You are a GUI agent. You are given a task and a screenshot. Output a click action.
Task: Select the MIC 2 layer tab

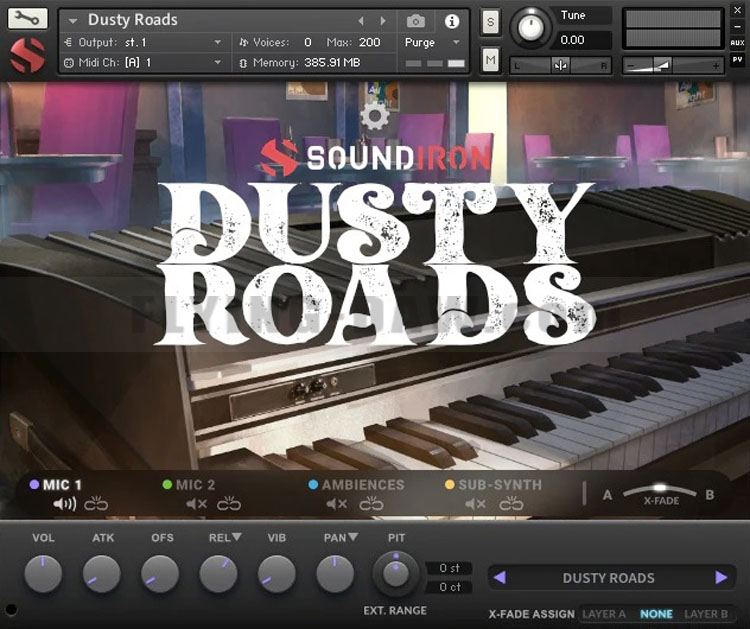(x=189, y=485)
